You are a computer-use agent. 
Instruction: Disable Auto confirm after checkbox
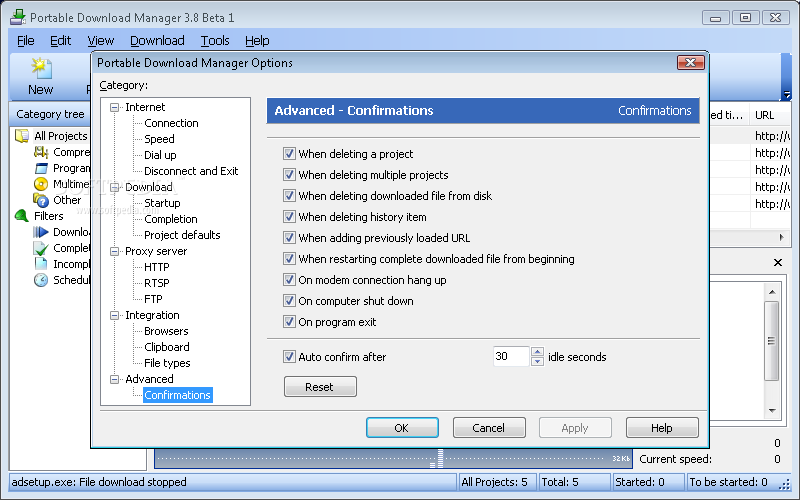pos(289,357)
